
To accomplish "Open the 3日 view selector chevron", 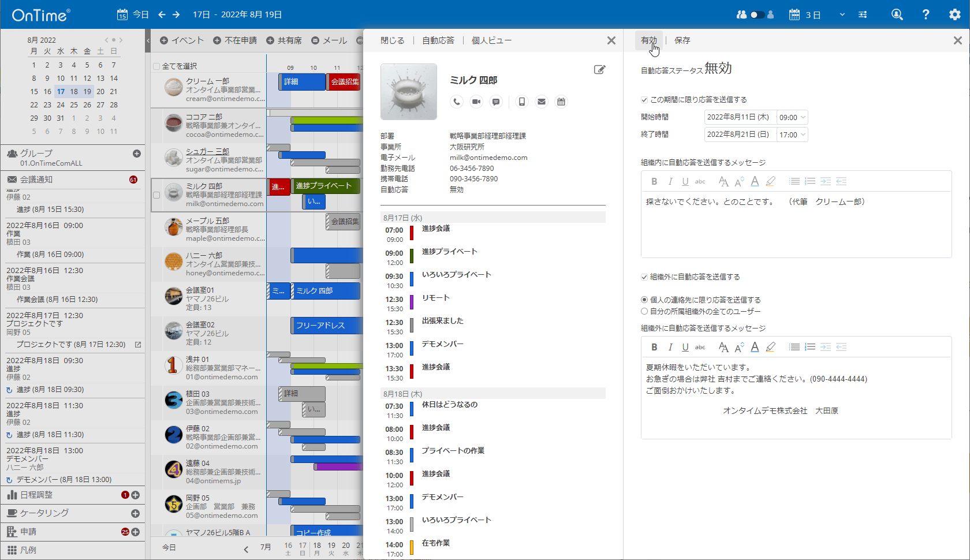I will click(x=842, y=14).
